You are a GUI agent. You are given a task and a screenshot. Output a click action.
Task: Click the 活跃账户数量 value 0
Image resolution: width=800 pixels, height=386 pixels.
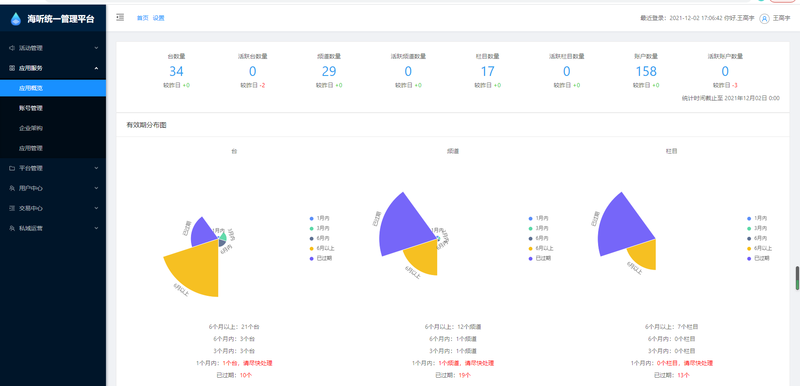click(x=725, y=71)
